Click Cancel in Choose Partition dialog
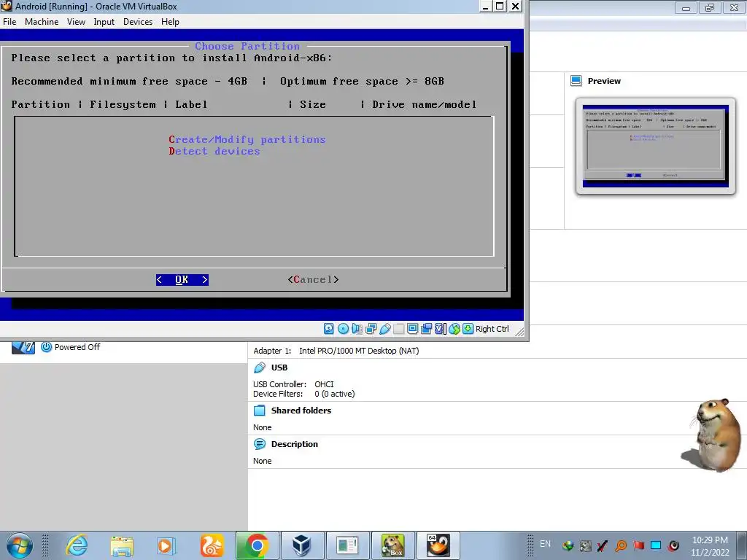This screenshot has width=747, height=560. (x=313, y=279)
